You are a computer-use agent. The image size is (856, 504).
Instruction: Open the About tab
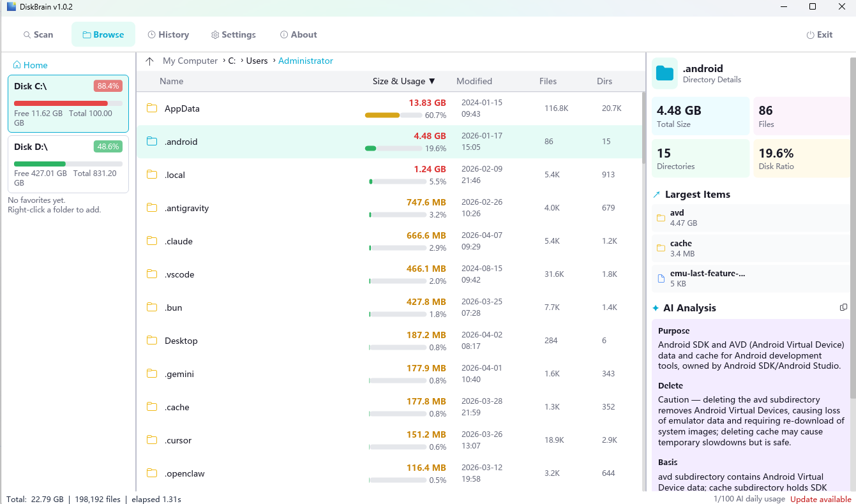pyautogui.click(x=297, y=34)
